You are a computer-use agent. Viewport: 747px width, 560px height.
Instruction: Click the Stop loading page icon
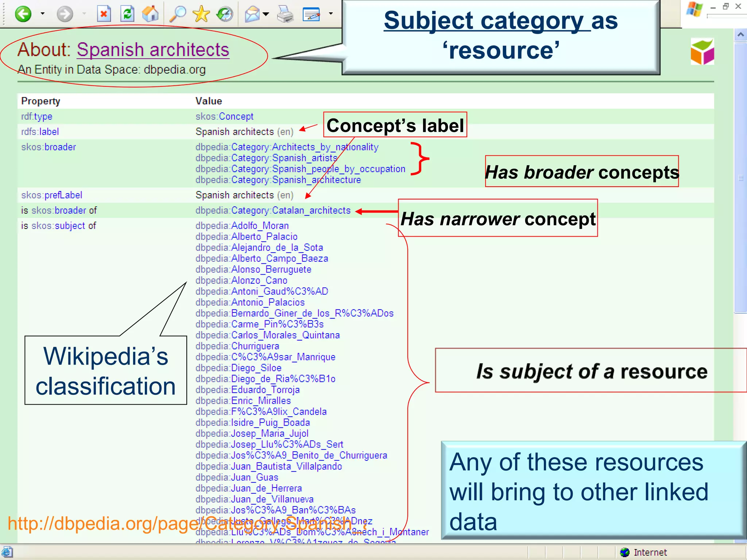104,14
